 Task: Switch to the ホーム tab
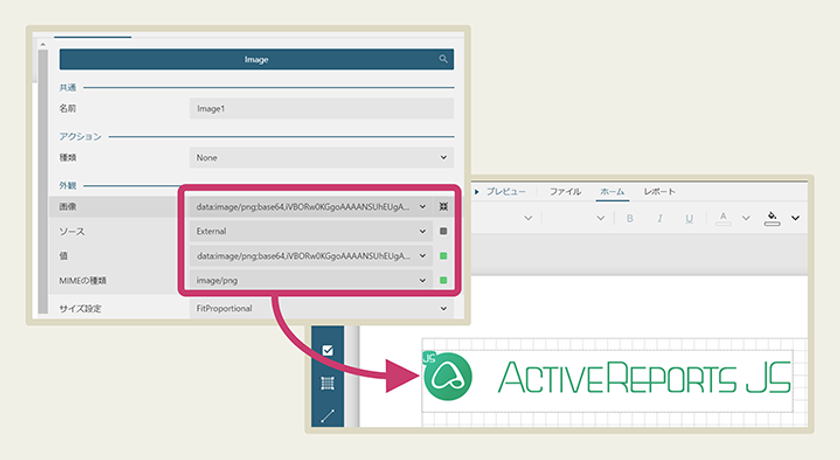pyautogui.click(x=612, y=192)
